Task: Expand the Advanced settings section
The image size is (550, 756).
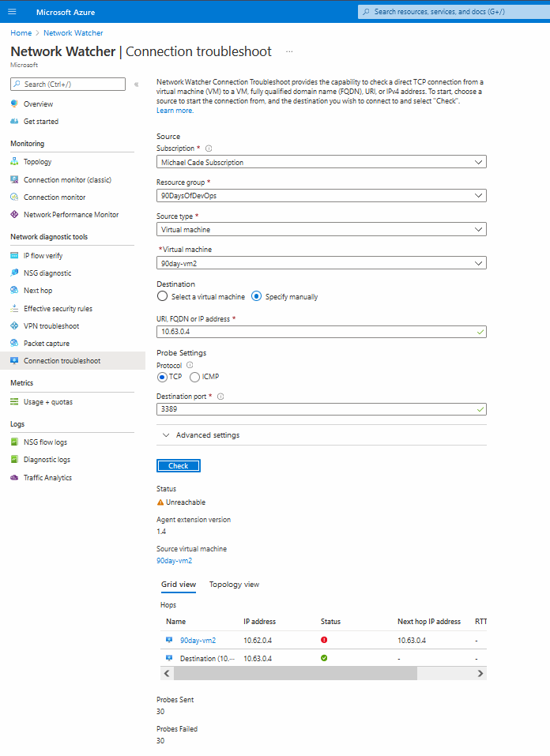Action: (201, 435)
